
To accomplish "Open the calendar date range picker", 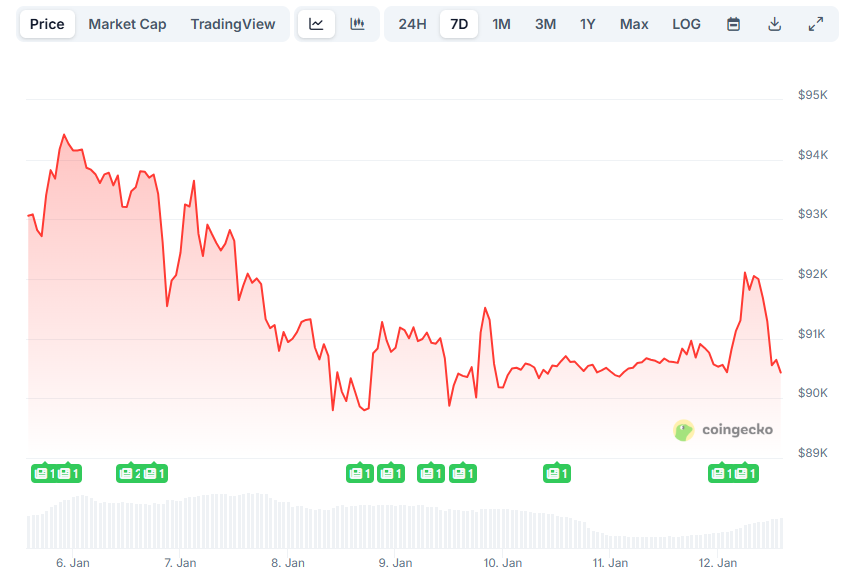I will pyautogui.click(x=733, y=24).
